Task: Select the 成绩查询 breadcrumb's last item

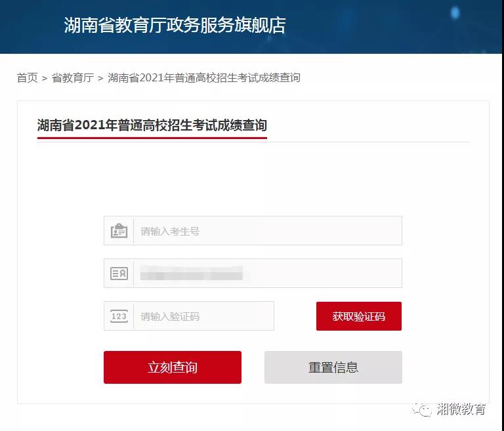Action: tap(203, 78)
